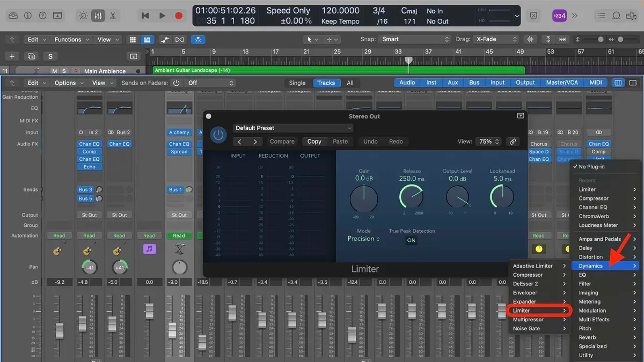Select next preset arrow in Limiter

coord(255,142)
